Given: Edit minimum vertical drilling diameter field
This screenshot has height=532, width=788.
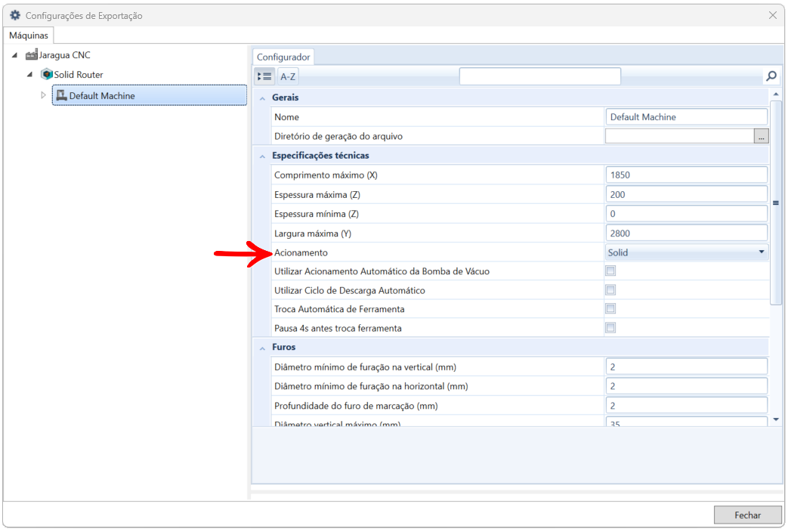Looking at the screenshot, I should 687,367.
